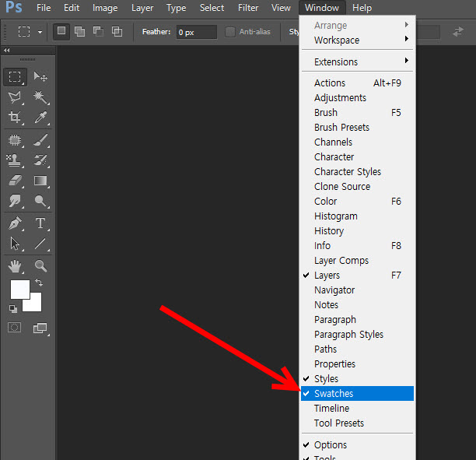
Task: Open the File menu
Action: pos(44,8)
